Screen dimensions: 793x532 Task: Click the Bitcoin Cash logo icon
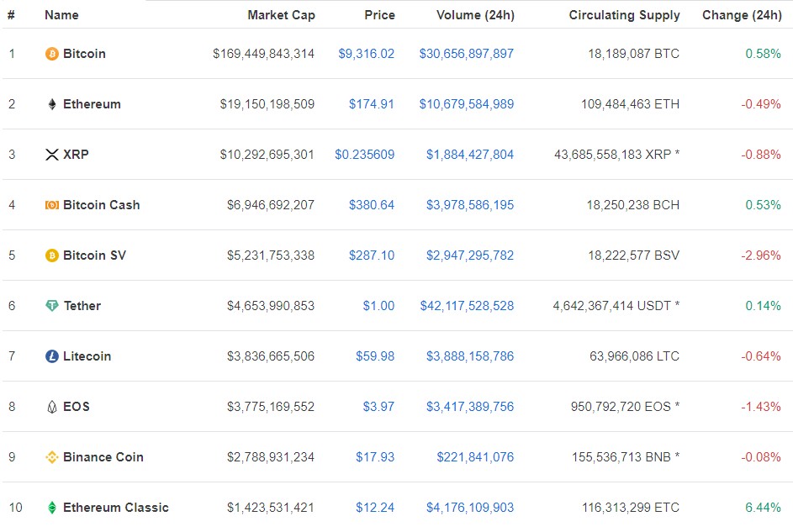click(51, 205)
